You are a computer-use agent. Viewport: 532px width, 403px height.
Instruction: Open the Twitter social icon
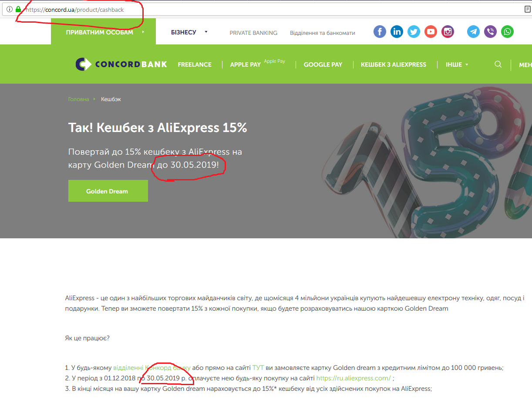414,31
